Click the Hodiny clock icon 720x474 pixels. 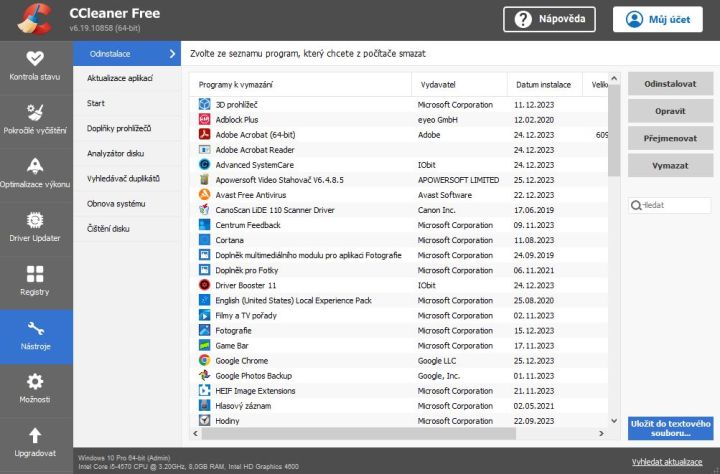[204, 420]
